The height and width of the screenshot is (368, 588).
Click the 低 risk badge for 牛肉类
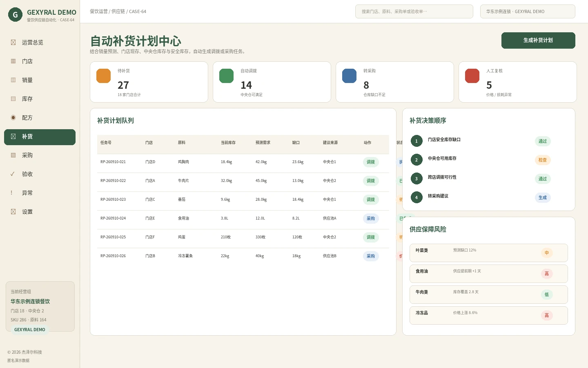point(547,294)
